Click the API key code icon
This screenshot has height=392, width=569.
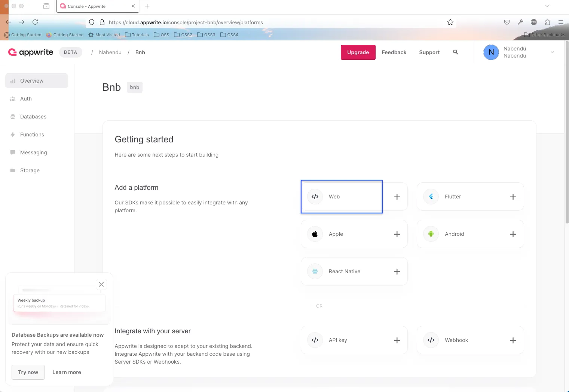(315, 340)
